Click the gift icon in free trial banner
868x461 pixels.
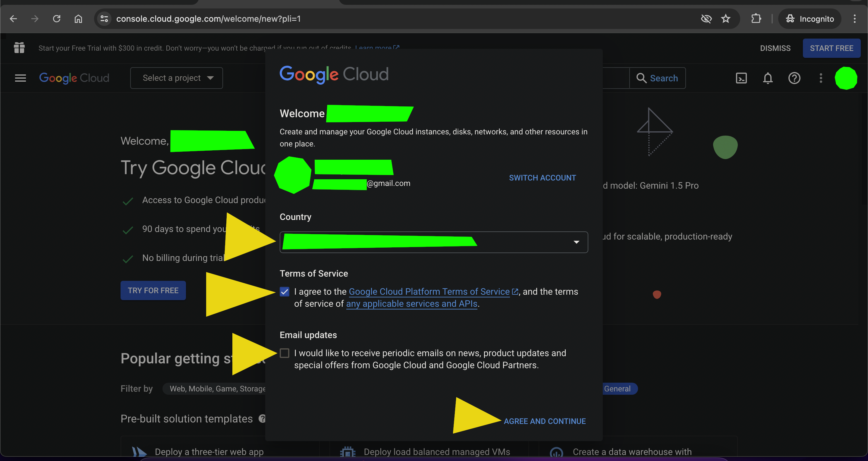click(x=19, y=48)
